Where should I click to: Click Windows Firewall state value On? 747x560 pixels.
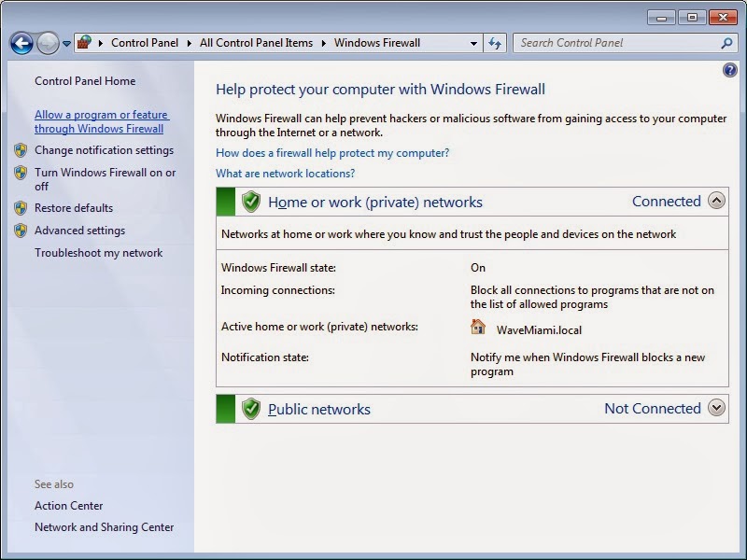478,268
